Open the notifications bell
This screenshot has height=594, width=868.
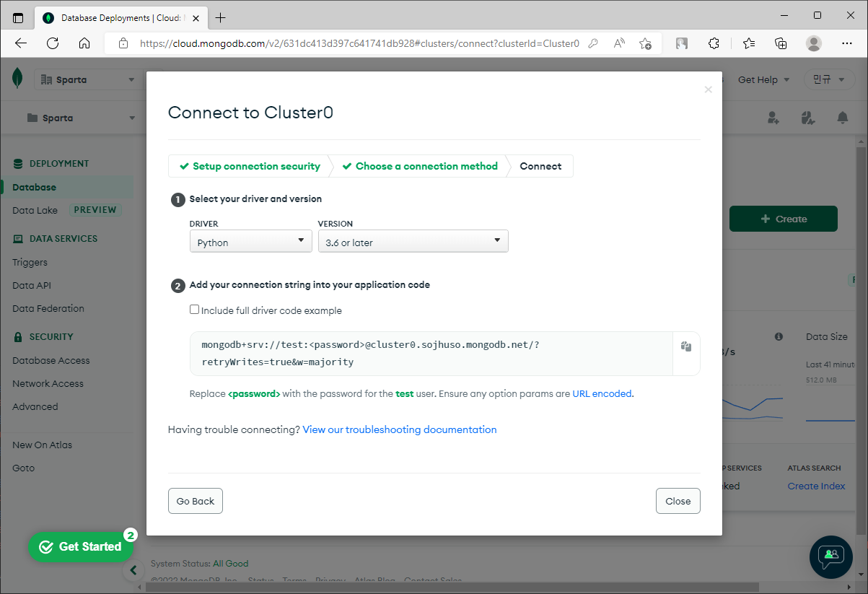(842, 118)
